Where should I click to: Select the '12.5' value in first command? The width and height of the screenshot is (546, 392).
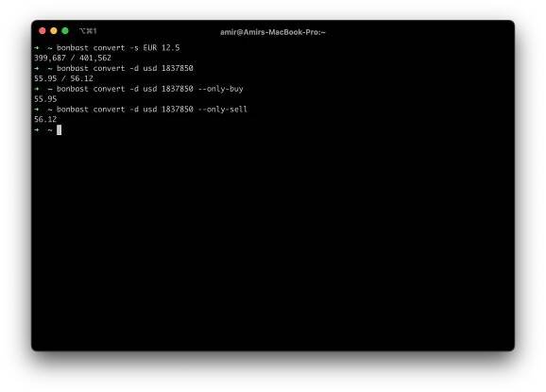[170, 47]
